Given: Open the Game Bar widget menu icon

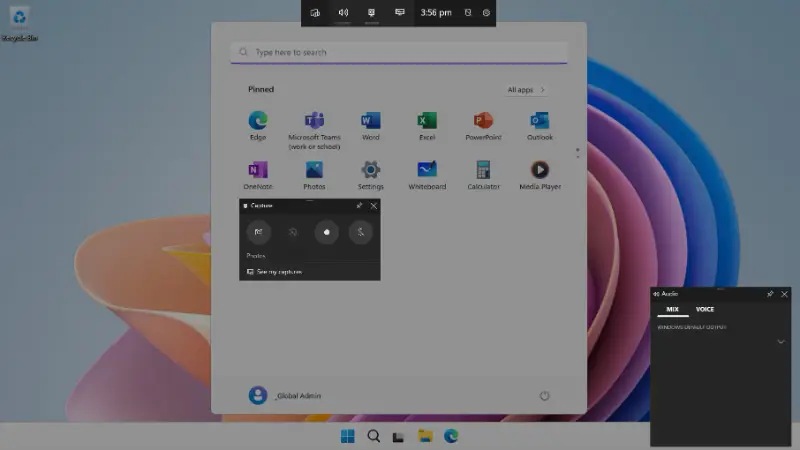Looking at the screenshot, I should 315,13.
